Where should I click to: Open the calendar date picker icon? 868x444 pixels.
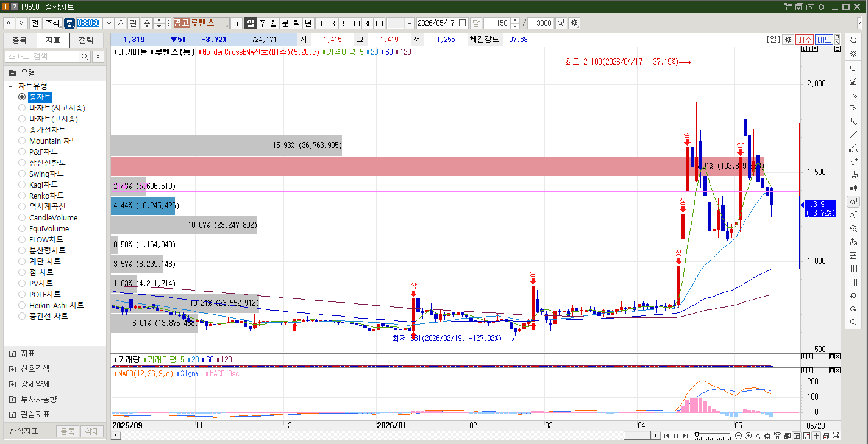coord(463,23)
